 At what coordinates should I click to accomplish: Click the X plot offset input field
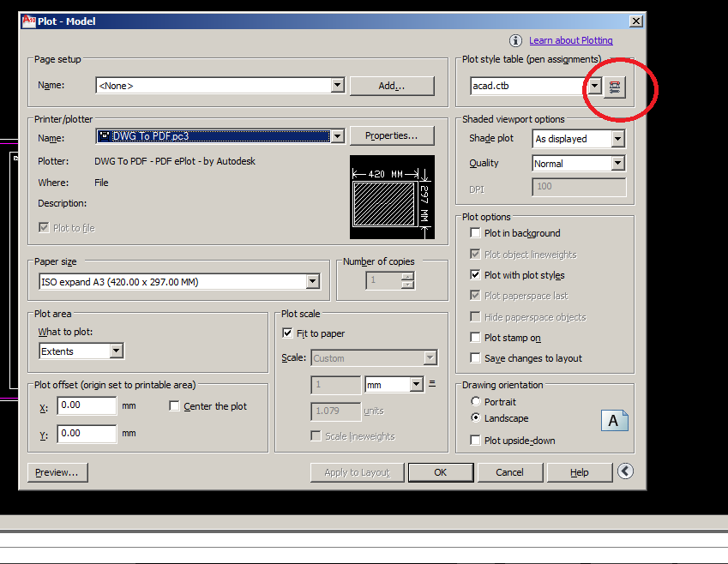(x=87, y=405)
